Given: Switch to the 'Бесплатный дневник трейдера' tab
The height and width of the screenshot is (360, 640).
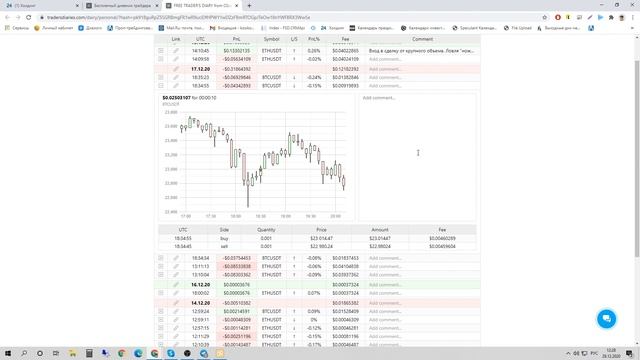Looking at the screenshot, I should pyautogui.click(x=121, y=6).
